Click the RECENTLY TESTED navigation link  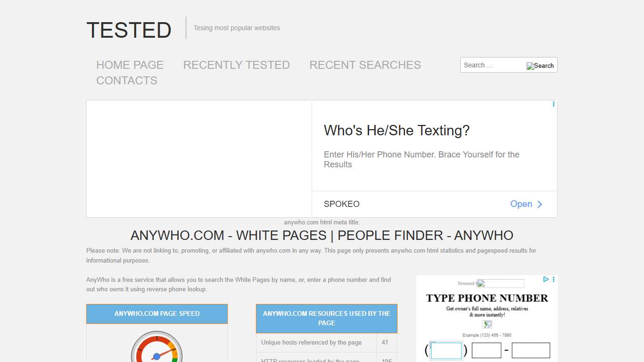pyautogui.click(x=236, y=65)
